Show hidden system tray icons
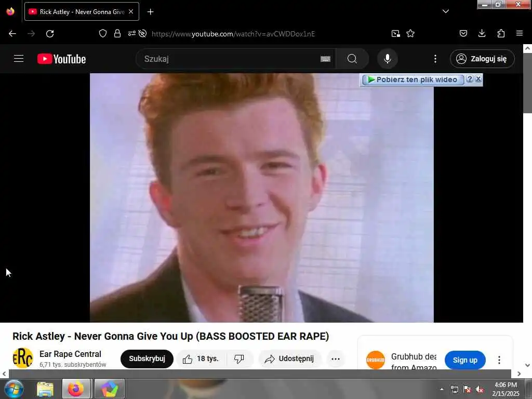The image size is (532, 399). click(x=442, y=389)
